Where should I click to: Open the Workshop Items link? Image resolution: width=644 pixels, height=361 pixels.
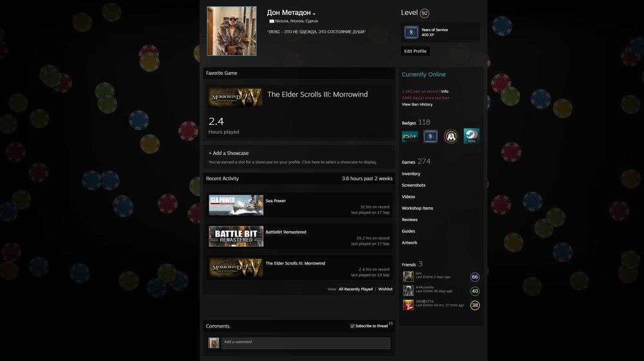coord(417,208)
